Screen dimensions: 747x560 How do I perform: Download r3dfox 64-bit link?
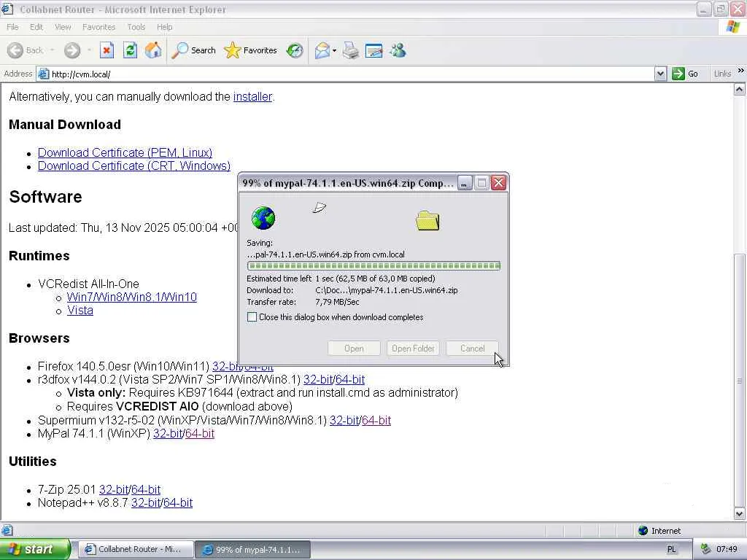pyautogui.click(x=350, y=379)
